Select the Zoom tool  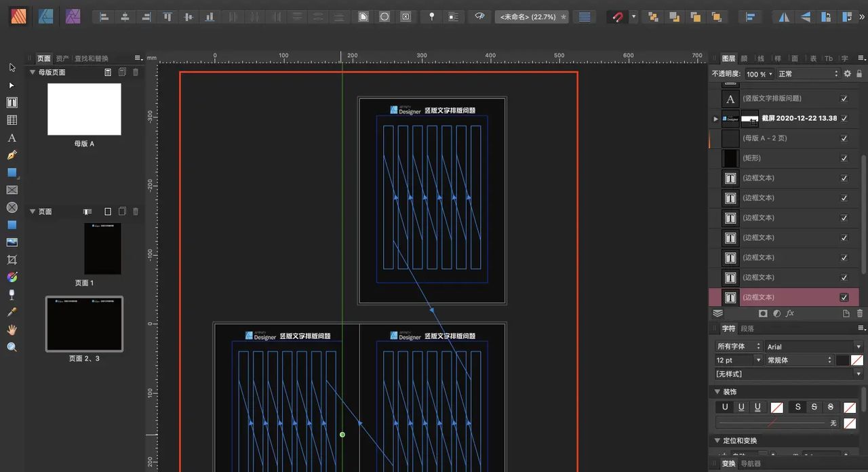click(x=11, y=347)
